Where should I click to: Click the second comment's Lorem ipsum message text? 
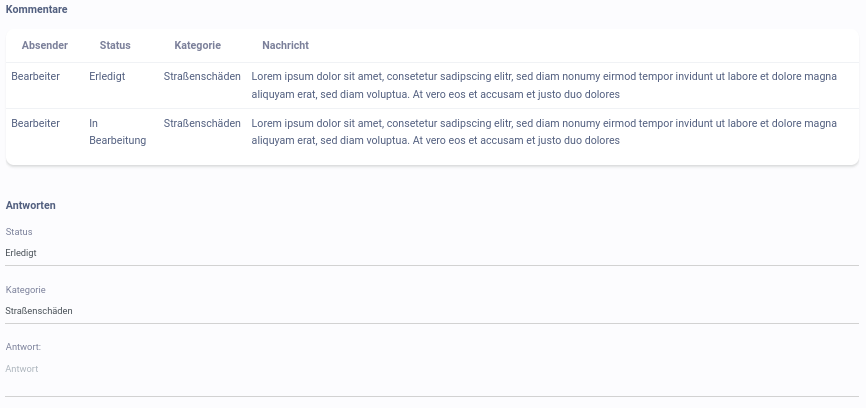pyautogui.click(x=543, y=132)
